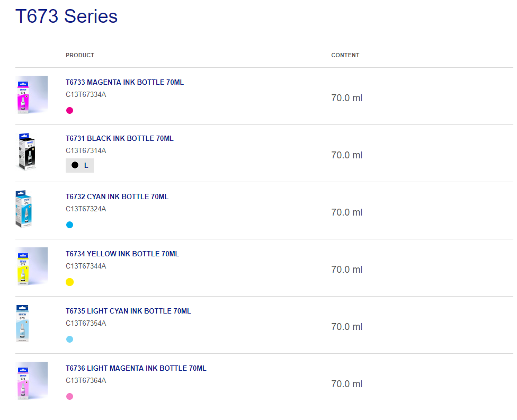This screenshot has width=517, height=420.
Task: Click the yellow ink bottle product image
Action: 31,266
